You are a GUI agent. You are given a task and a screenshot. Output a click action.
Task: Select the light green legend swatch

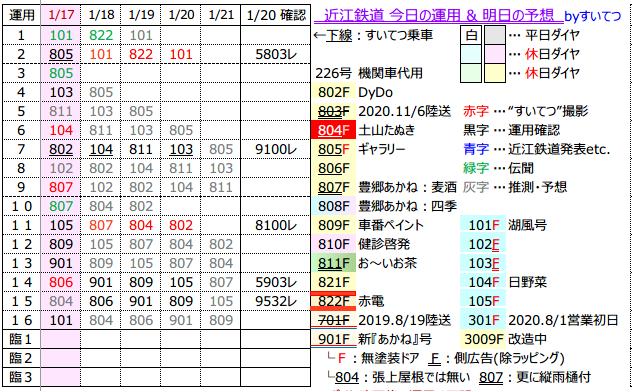coord(471,73)
